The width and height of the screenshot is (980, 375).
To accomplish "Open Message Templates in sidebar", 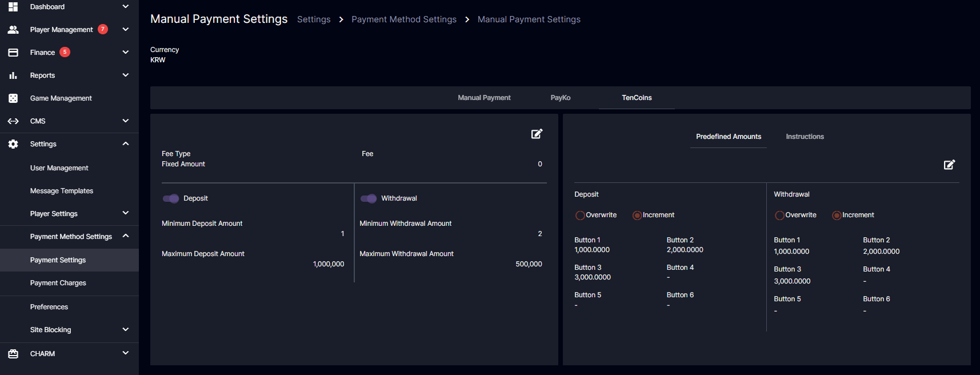I will pyautogui.click(x=62, y=191).
